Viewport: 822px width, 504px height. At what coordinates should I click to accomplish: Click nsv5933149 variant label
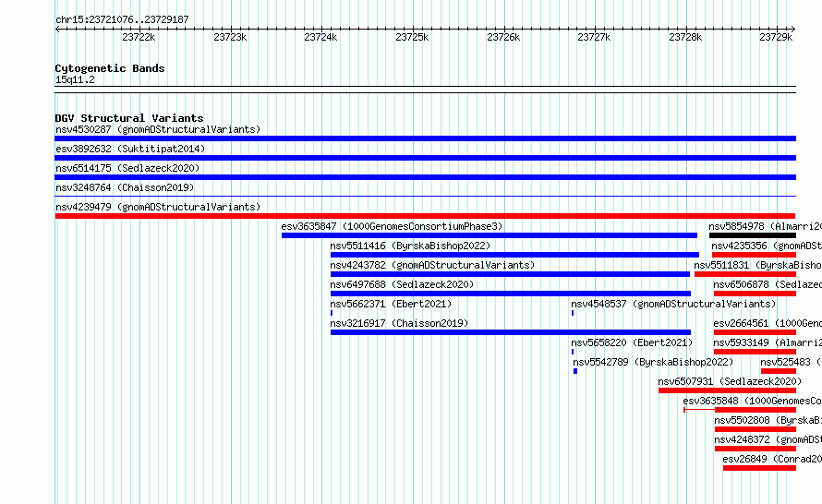(x=768, y=342)
